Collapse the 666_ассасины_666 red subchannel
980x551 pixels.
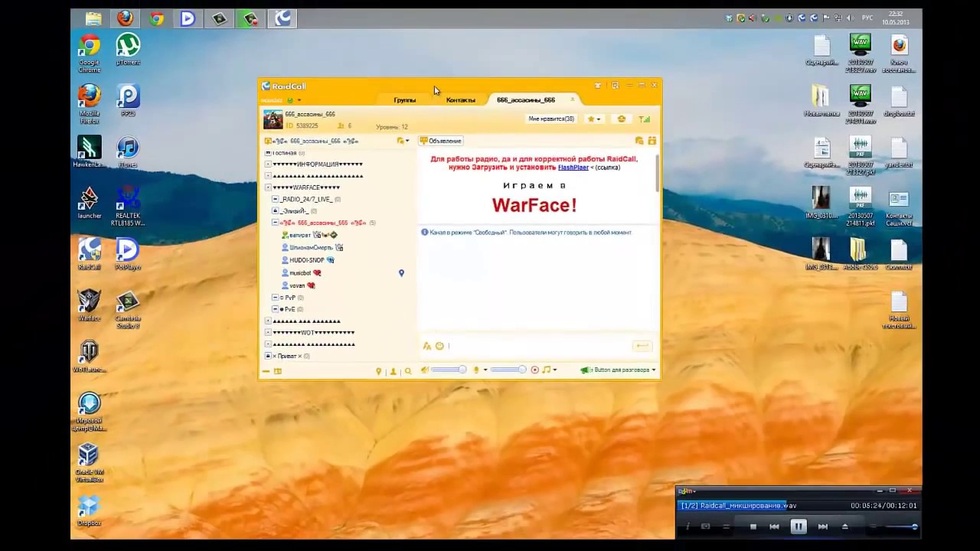pos(276,223)
